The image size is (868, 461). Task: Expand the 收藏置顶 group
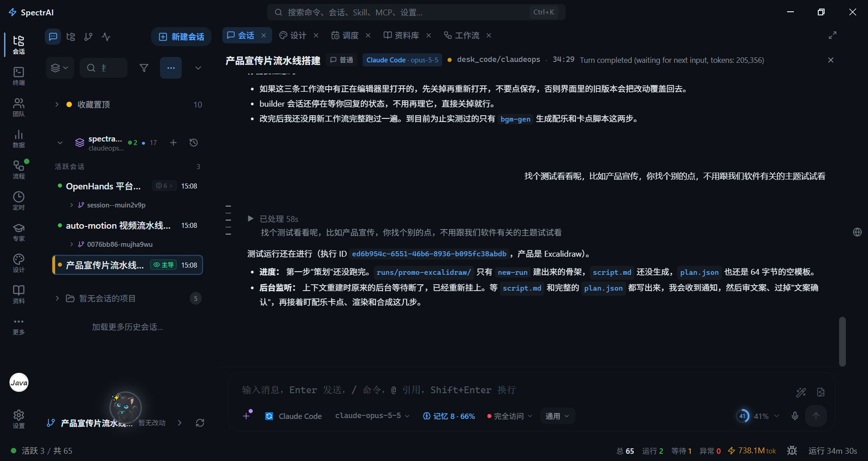pos(57,104)
